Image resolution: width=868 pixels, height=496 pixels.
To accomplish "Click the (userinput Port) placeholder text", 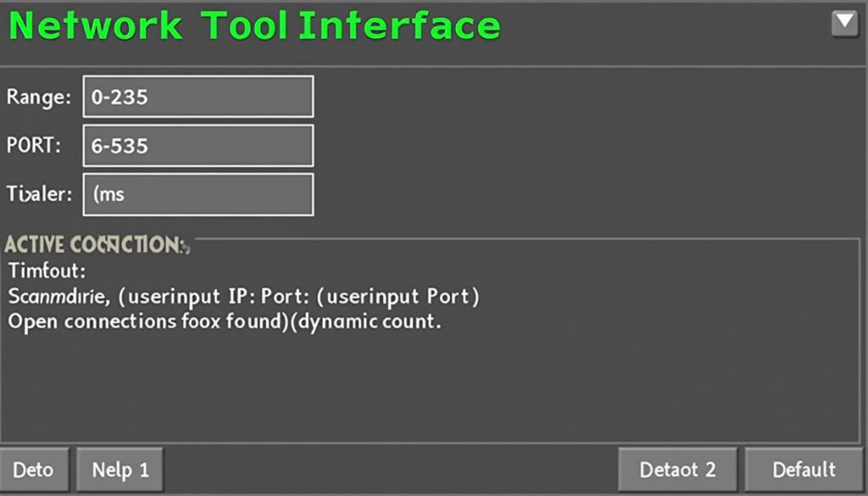I will pyautogui.click(x=398, y=297).
